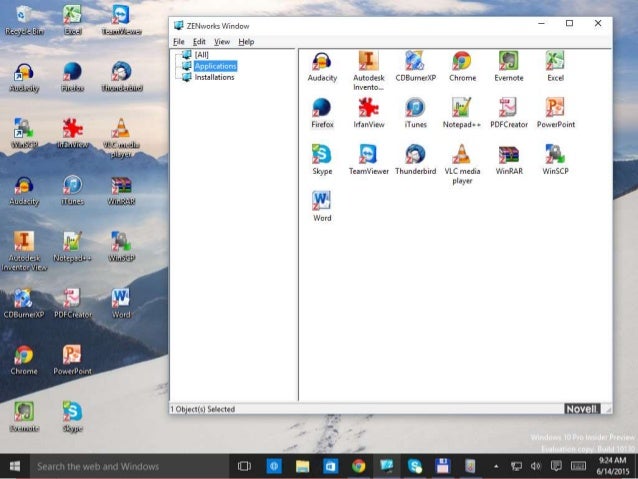Open the Action Center notifications icon
This screenshot has height=479, width=638.
[x=556, y=466]
